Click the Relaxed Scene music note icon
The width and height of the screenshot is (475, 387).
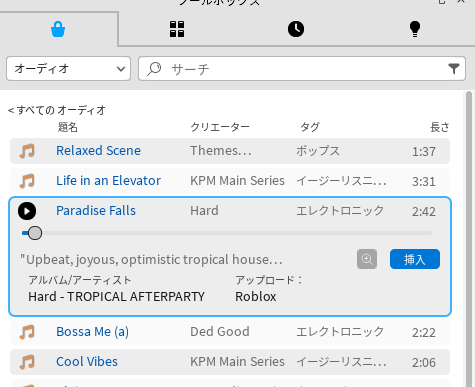[x=27, y=151]
